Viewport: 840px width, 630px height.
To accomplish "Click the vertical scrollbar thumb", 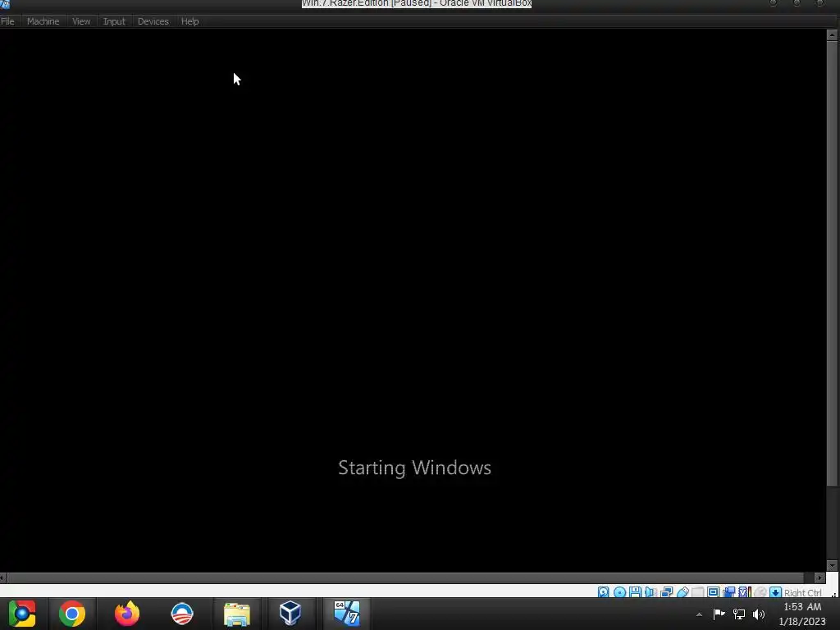I will (832, 263).
